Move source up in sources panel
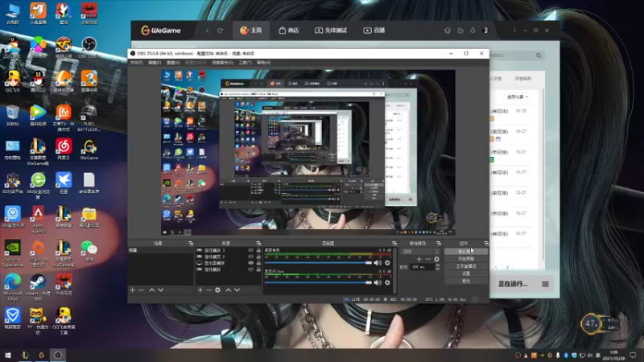 click(x=229, y=290)
